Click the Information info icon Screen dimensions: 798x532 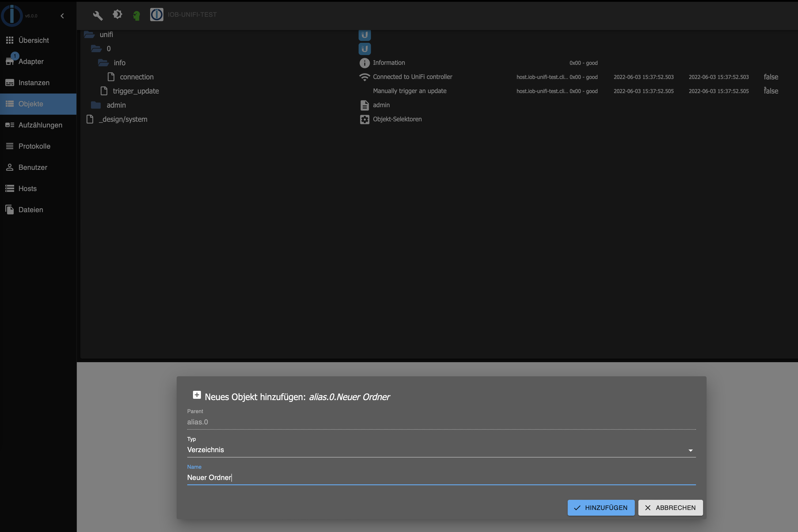point(364,63)
